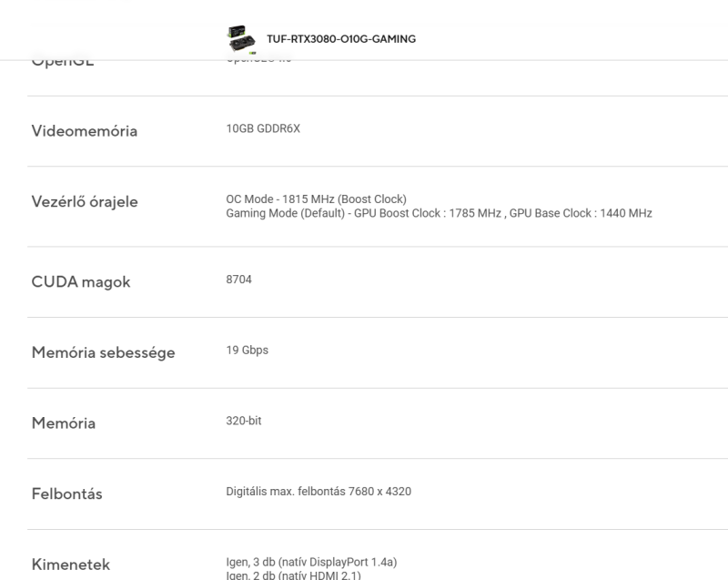Click the Videomemória row label

click(x=85, y=131)
